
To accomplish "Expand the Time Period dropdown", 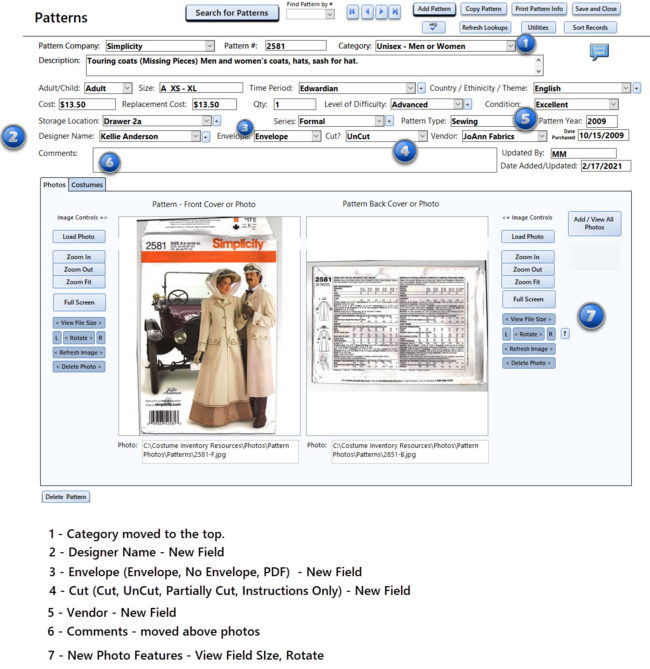I will (x=410, y=88).
